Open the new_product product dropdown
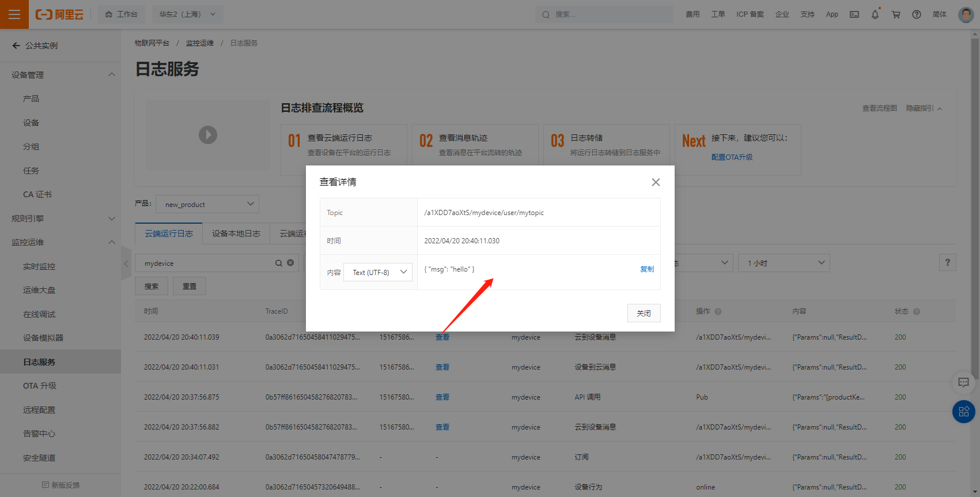This screenshot has width=980, height=497. [207, 204]
